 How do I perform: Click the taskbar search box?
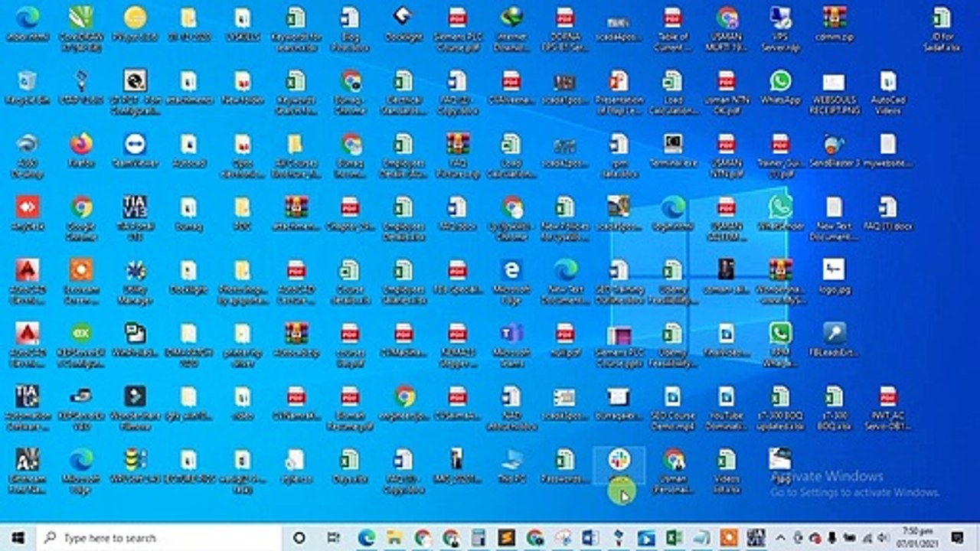click(x=161, y=537)
